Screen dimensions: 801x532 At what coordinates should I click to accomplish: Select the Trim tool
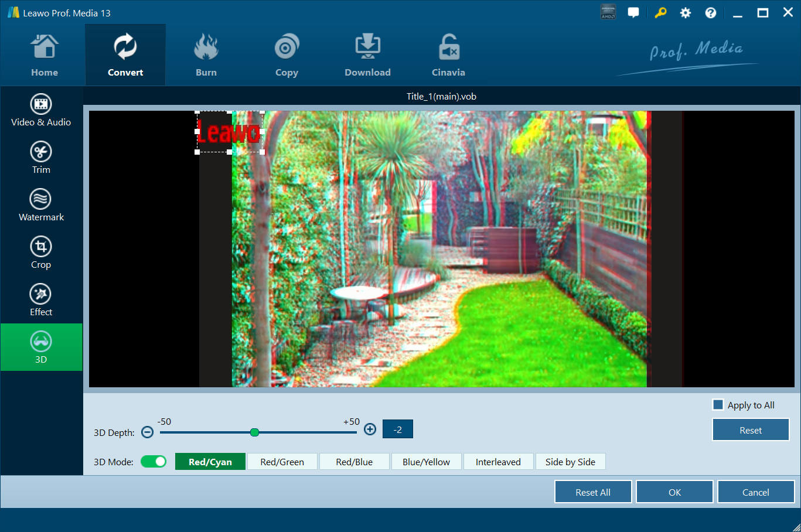point(41,158)
